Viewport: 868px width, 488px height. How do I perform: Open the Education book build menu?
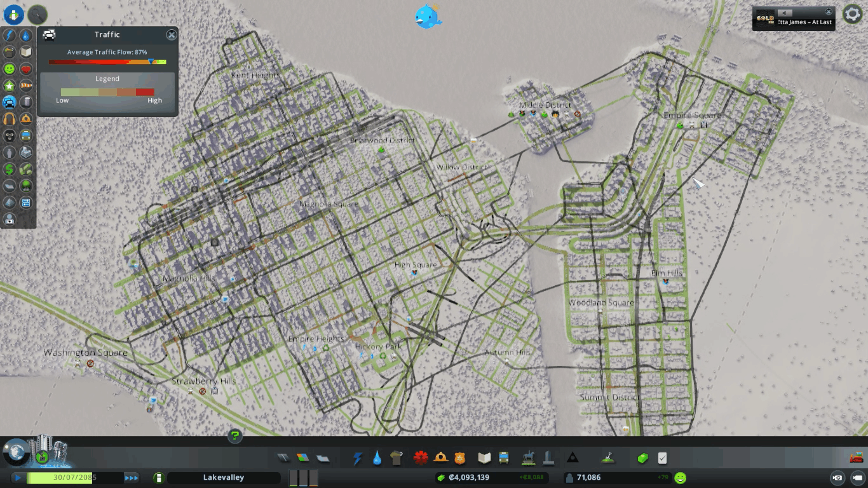click(x=484, y=457)
